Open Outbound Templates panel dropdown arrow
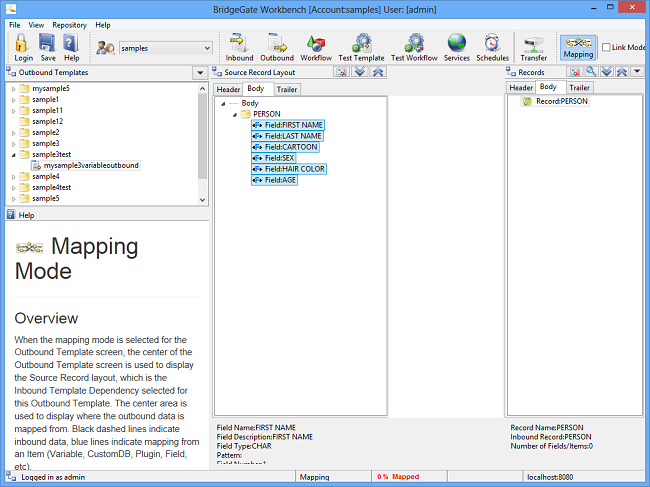Image resolution: width=650 pixels, height=487 pixels. click(200, 73)
